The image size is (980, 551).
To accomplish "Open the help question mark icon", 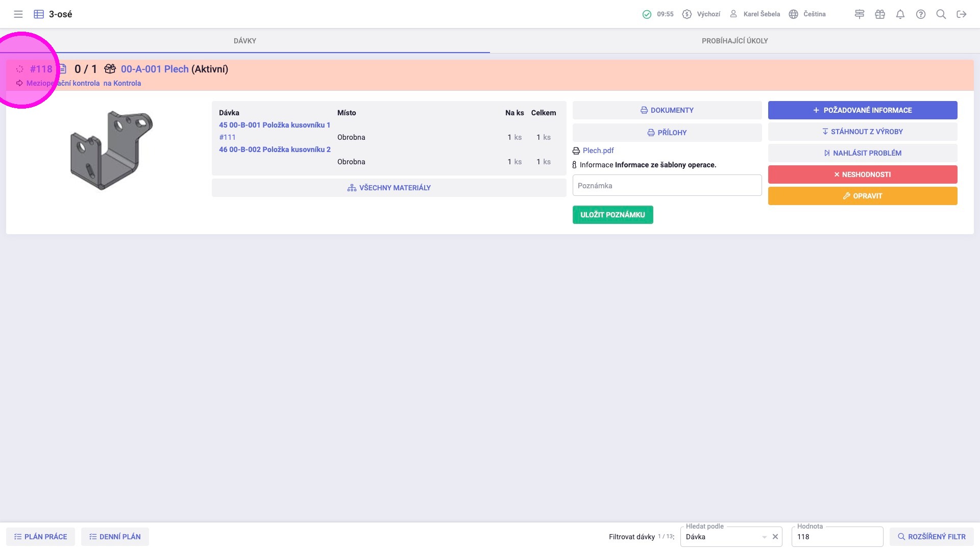I will point(921,14).
